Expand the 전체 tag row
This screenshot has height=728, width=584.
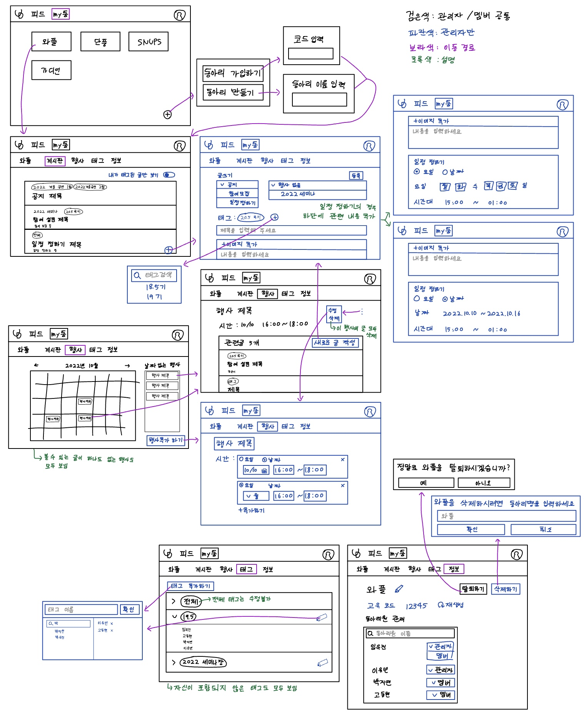coord(174,601)
